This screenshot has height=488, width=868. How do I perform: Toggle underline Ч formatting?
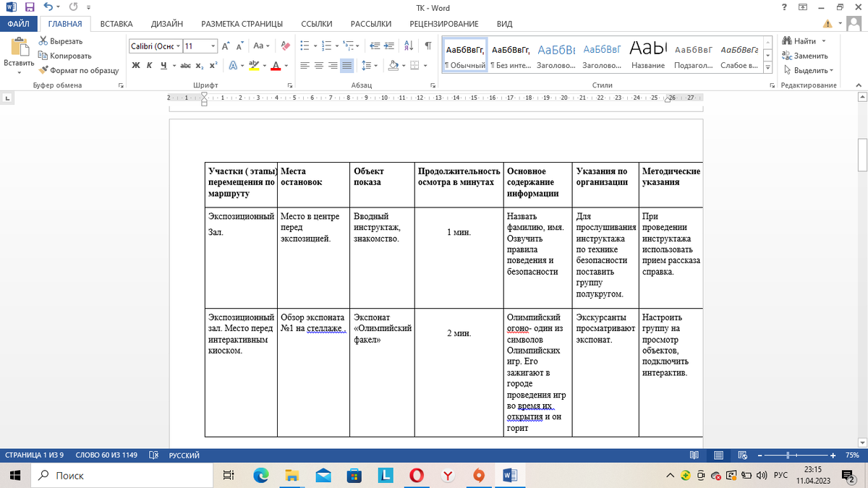click(163, 65)
